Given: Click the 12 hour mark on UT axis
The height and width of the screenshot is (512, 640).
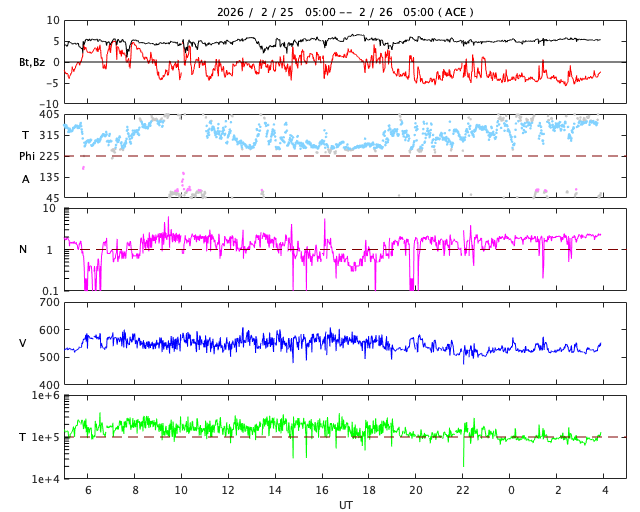Looking at the screenshot, I should pos(228,490).
